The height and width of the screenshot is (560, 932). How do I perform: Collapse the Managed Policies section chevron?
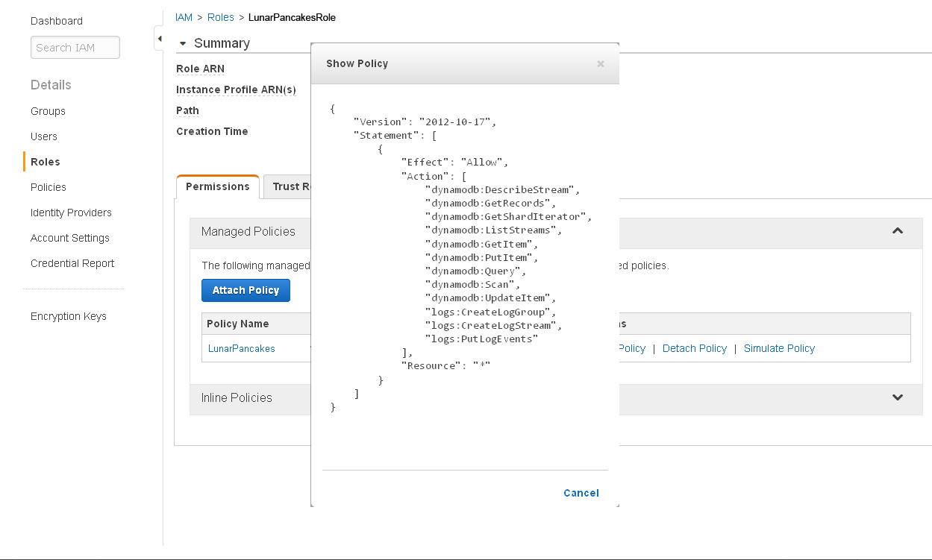click(x=898, y=231)
